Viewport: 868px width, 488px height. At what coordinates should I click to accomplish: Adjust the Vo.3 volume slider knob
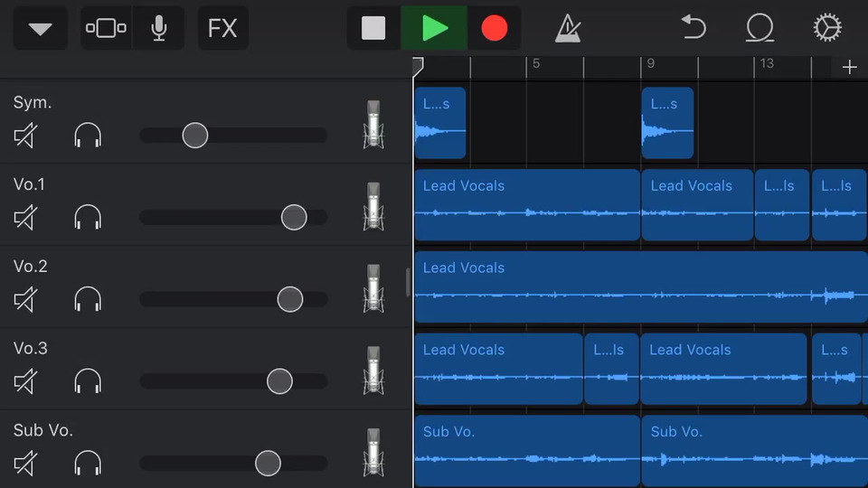(279, 381)
